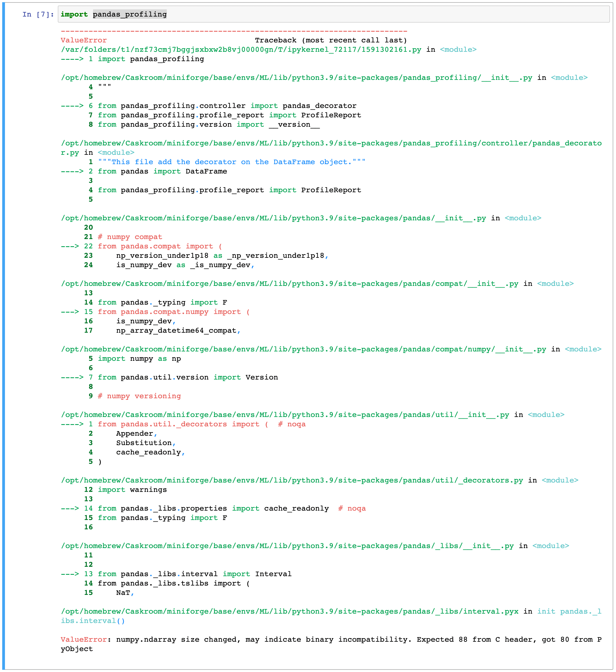Click line 6 importing pandas_decorator
The height and width of the screenshot is (672, 616).
point(227,106)
